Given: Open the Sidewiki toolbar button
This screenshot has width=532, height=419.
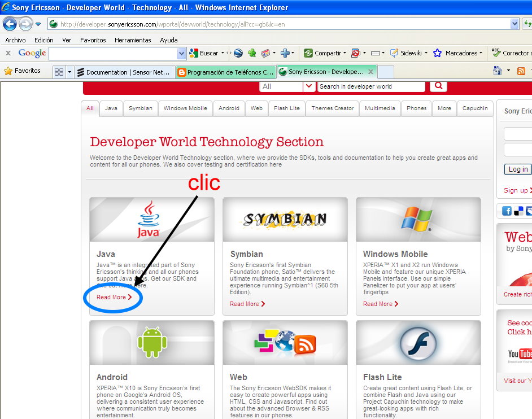Looking at the screenshot, I should [x=408, y=53].
